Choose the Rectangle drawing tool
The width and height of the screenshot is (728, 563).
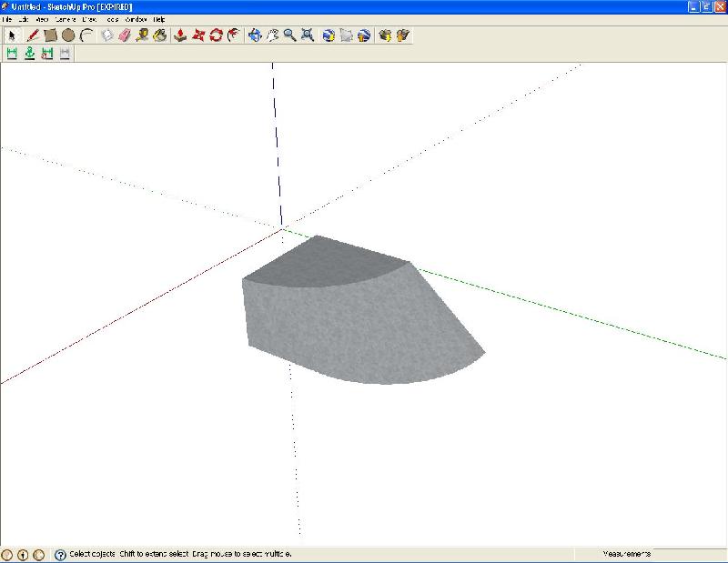click(50, 35)
